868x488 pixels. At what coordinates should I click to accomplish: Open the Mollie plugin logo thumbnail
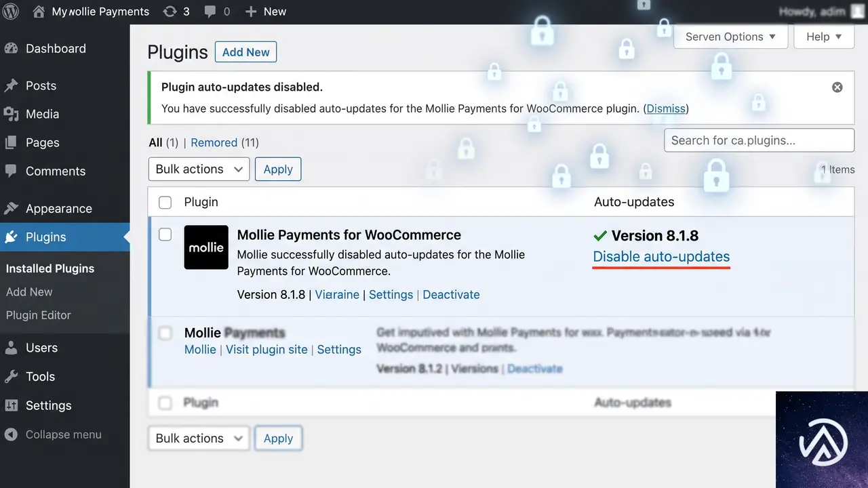[206, 247]
